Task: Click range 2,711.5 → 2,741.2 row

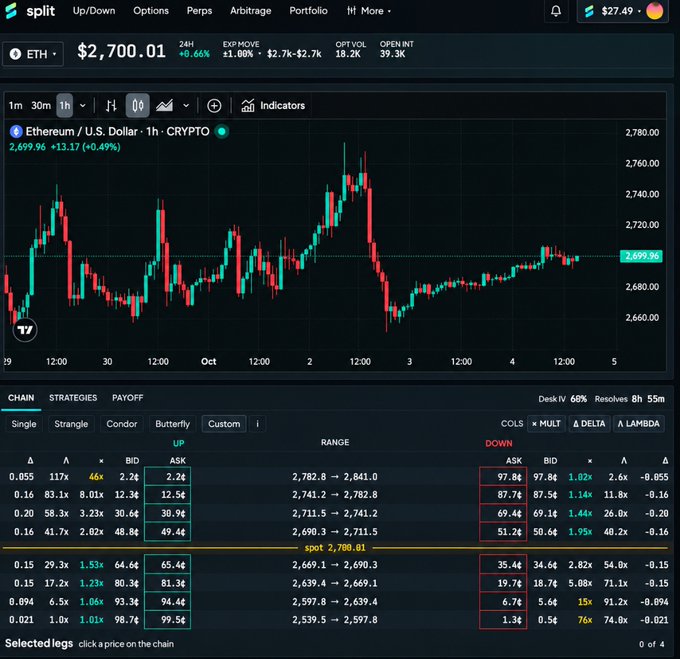Action: point(334,513)
